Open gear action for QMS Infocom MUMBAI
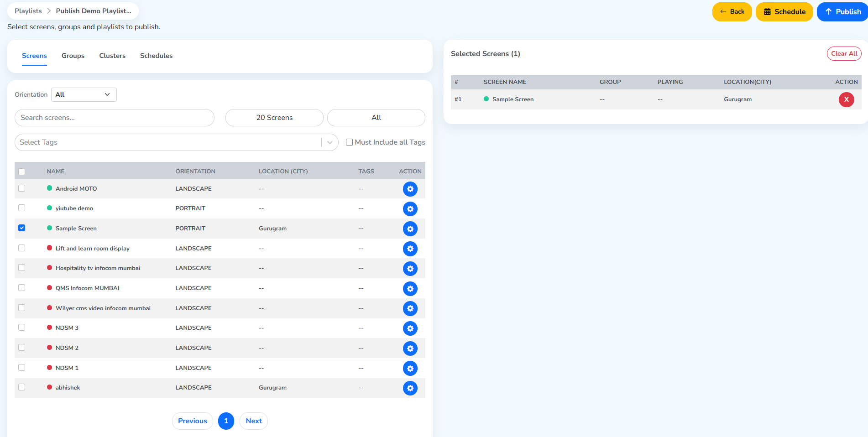The height and width of the screenshot is (437, 868). click(x=410, y=289)
